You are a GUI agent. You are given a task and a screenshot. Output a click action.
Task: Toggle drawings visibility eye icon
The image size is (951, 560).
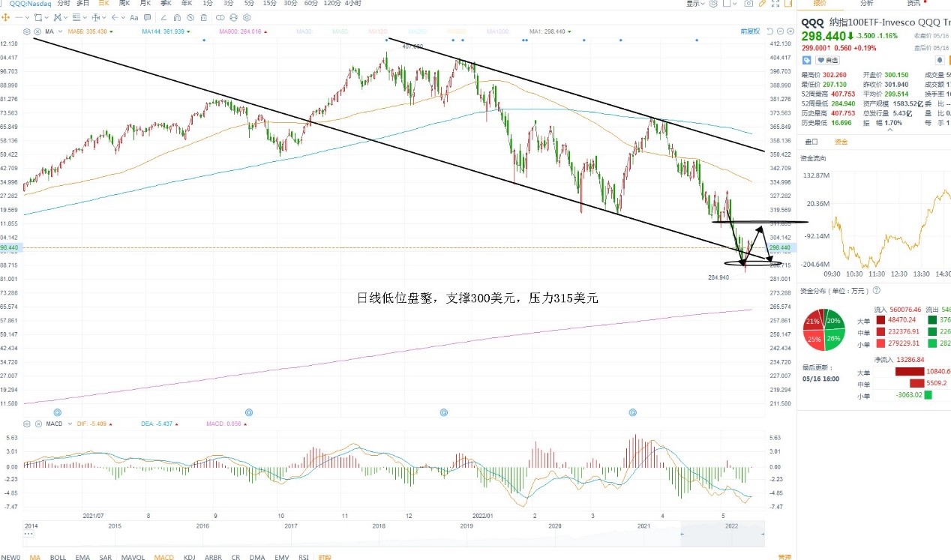(x=233, y=17)
